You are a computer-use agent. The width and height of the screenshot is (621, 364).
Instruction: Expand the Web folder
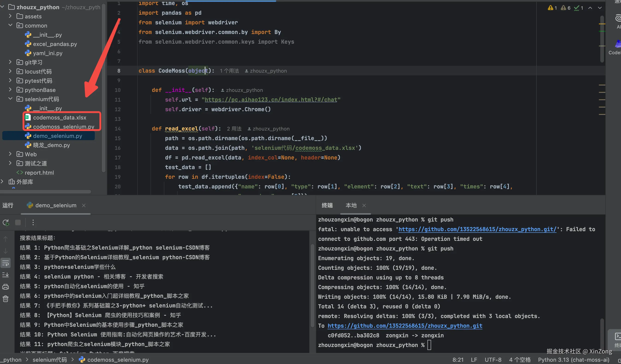coord(10,154)
